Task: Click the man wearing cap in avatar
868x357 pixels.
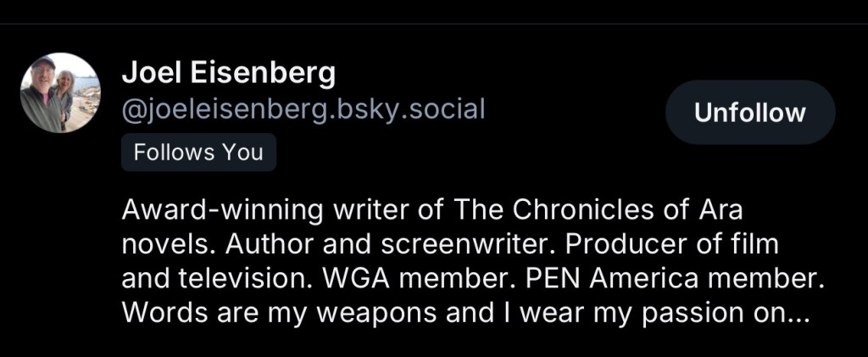Action: [x=44, y=89]
